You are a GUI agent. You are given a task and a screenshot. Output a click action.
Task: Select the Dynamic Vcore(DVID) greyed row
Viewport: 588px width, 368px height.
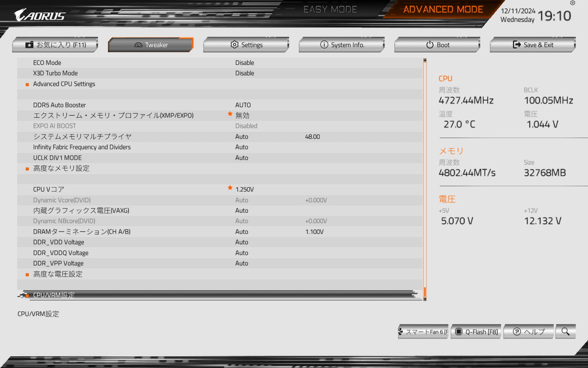point(220,200)
